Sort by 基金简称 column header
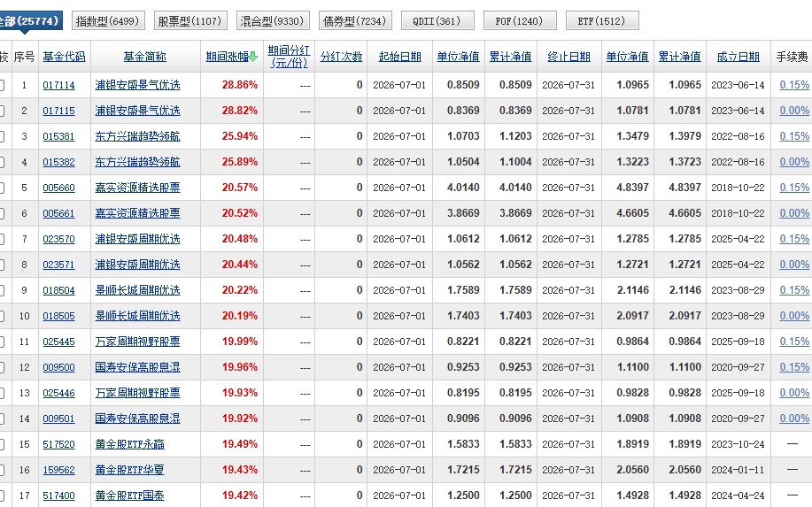Image resolution: width=812 pixels, height=507 pixels. (145, 57)
